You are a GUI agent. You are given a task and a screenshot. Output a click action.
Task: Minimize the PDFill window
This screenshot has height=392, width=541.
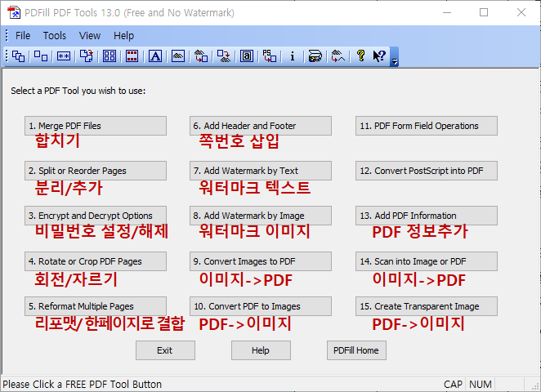tap(447, 13)
